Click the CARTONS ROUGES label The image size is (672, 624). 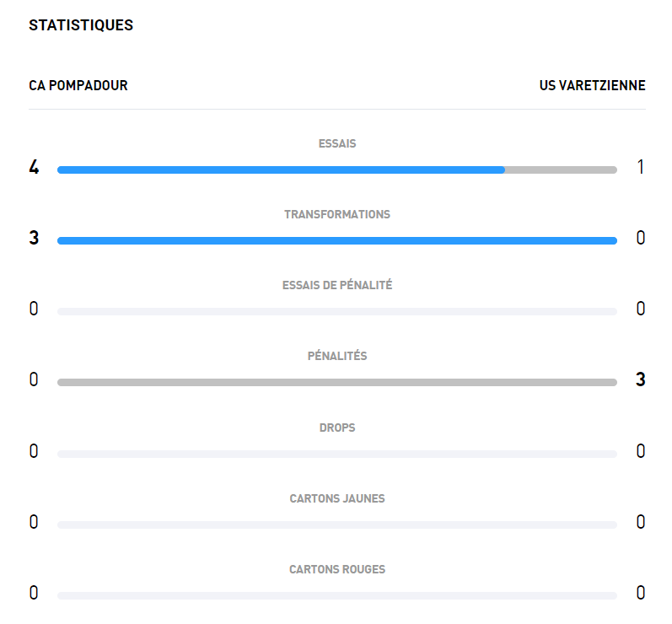pyautogui.click(x=337, y=569)
